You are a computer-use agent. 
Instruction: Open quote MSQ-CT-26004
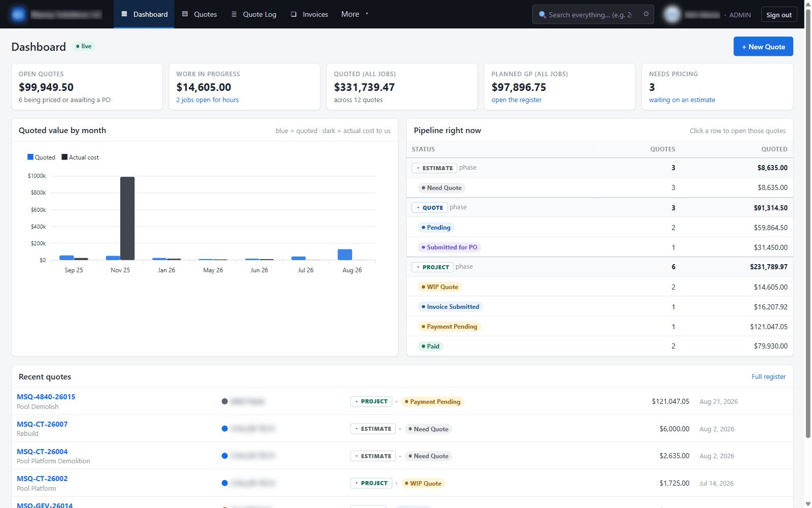click(42, 452)
